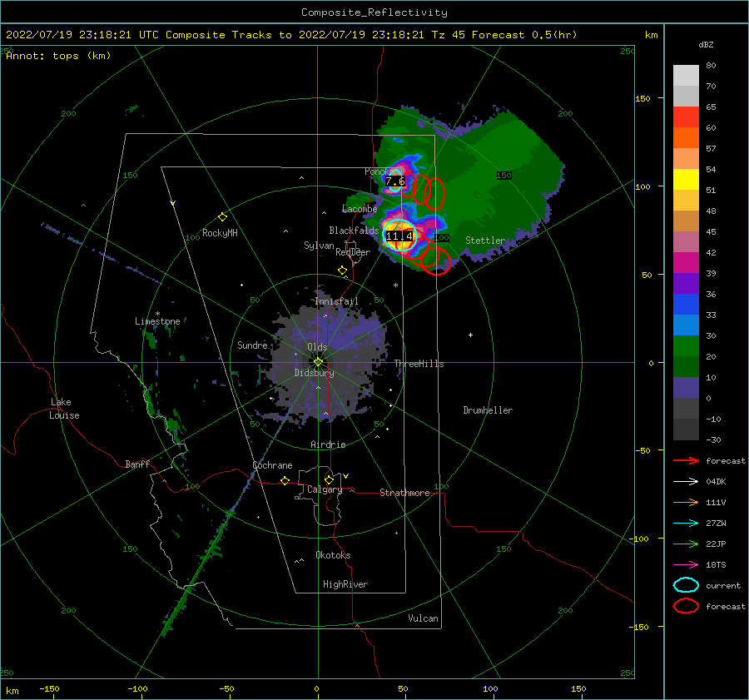Click the RockyMH station label
This screenshot has height=700, width=749.
tap(220, 233)
